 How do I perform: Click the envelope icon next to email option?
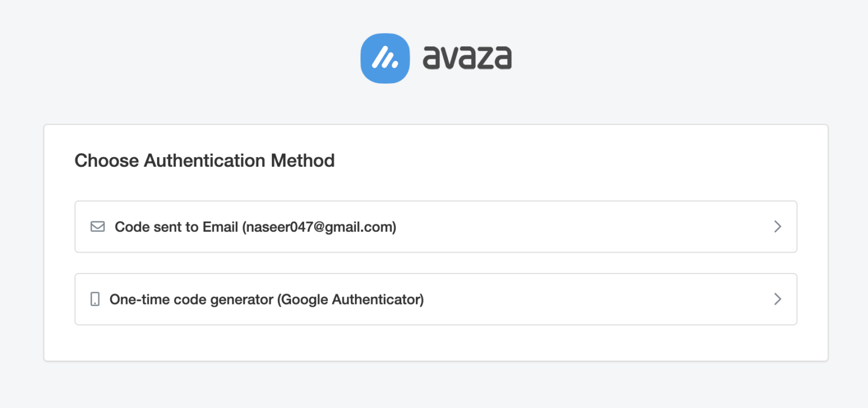pyautogui.click(x=97, y=226)
